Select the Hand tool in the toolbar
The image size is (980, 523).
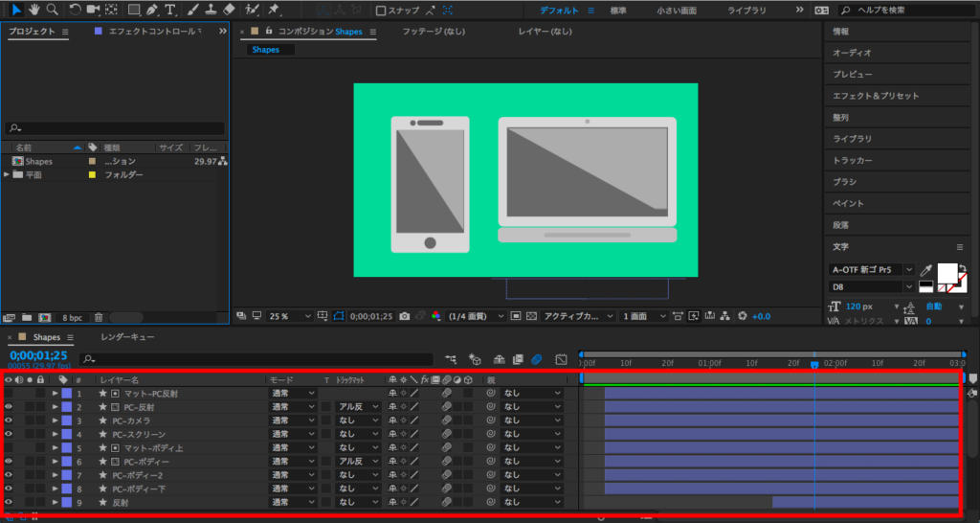coord(33,10)
